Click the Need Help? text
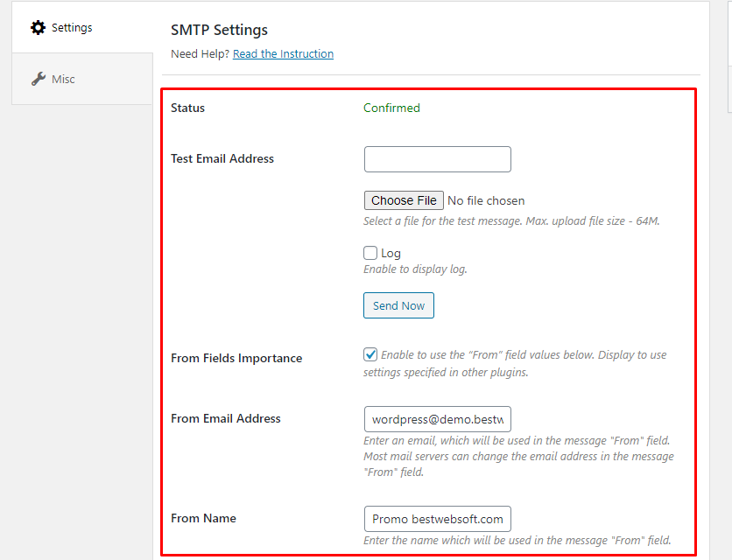732x560 pixels. click(200, 53)
